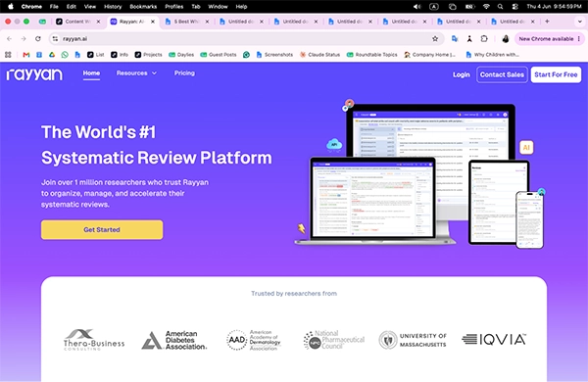Screen dimensions: 588x382
Task: Click the American Academy of Dermatology logo
Action: tap(254, 340)
